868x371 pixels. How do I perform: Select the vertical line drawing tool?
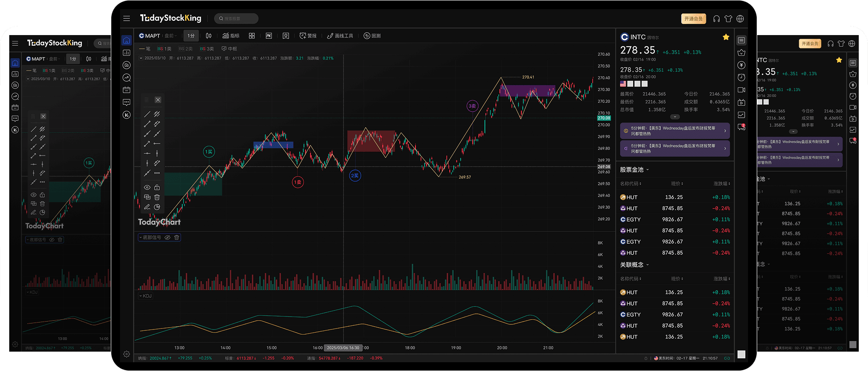click(x=157, y=153)
